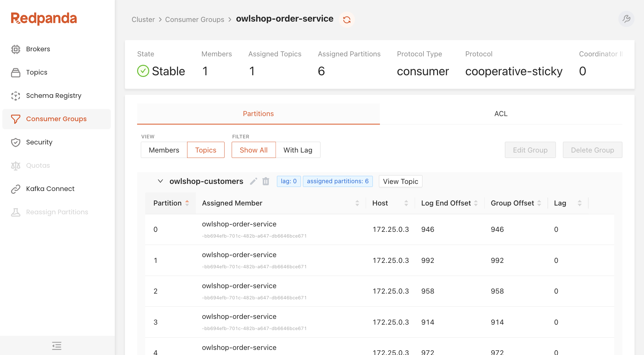Sort by Group Offset column
This screenshot has height=355, width=644.
[x=516, y=203]
